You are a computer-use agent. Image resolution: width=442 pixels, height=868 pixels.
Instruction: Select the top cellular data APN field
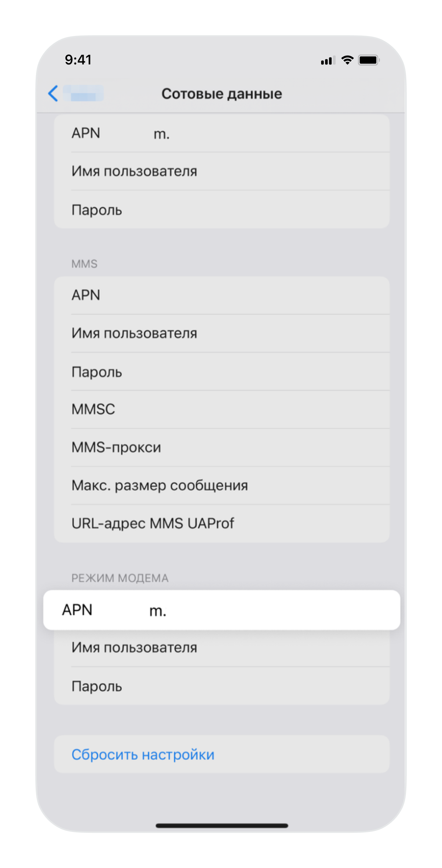[x=222, y=133]
